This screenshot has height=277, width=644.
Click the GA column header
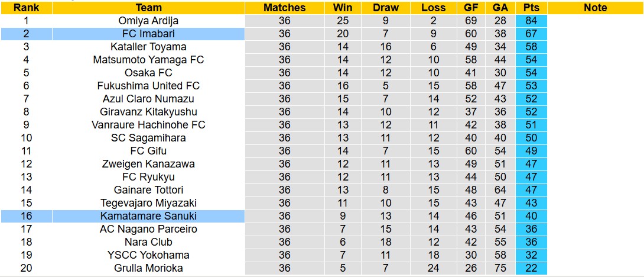500,8
